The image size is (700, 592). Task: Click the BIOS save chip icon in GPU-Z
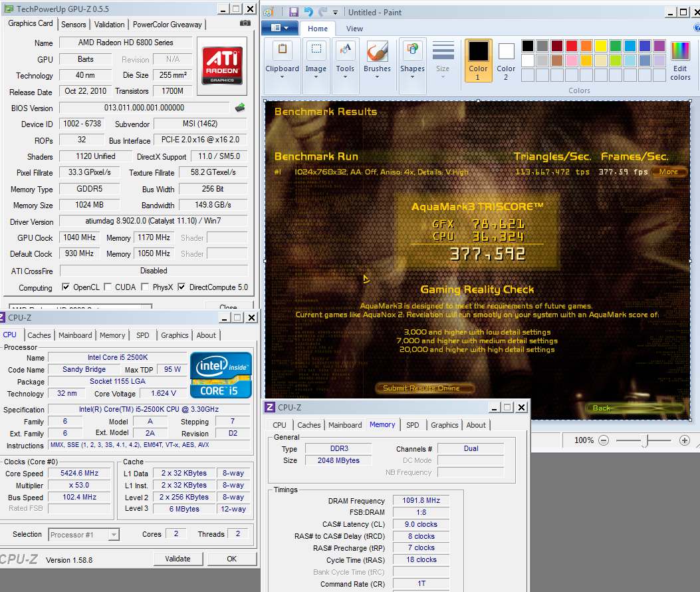tap(240, 107)
